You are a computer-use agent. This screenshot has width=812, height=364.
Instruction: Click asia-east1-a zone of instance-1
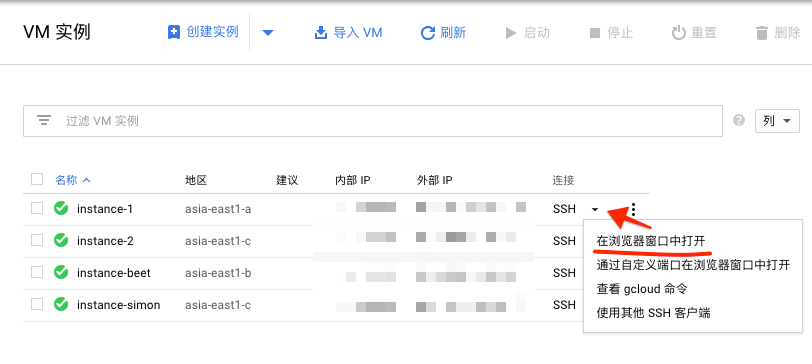coord(218,209)
